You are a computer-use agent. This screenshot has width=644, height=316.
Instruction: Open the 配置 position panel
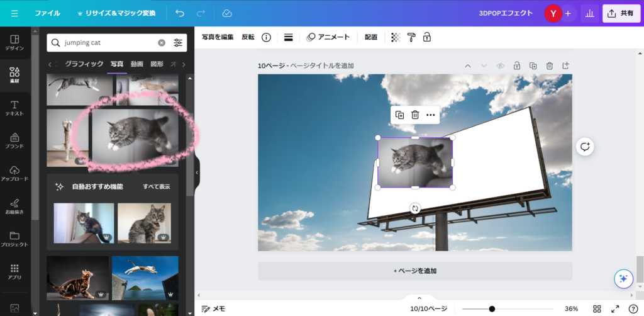click(371, 37)
